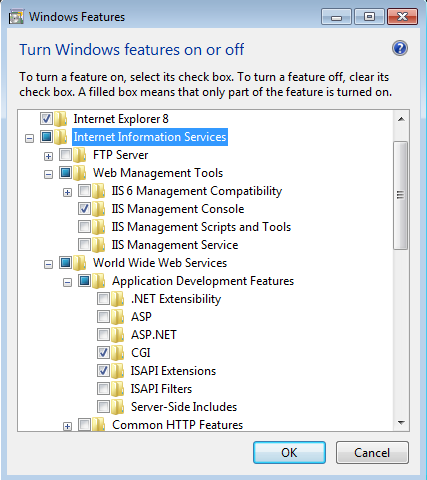Screen dimensions: 427x480
Task: Click the ASP folder icon
Action: 118,317
